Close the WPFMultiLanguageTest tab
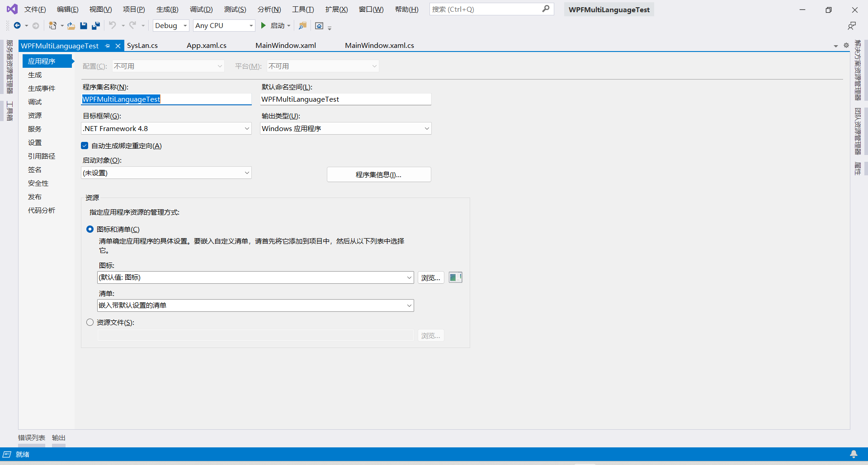The image size is (868, 465). click(x=118, y=46)
